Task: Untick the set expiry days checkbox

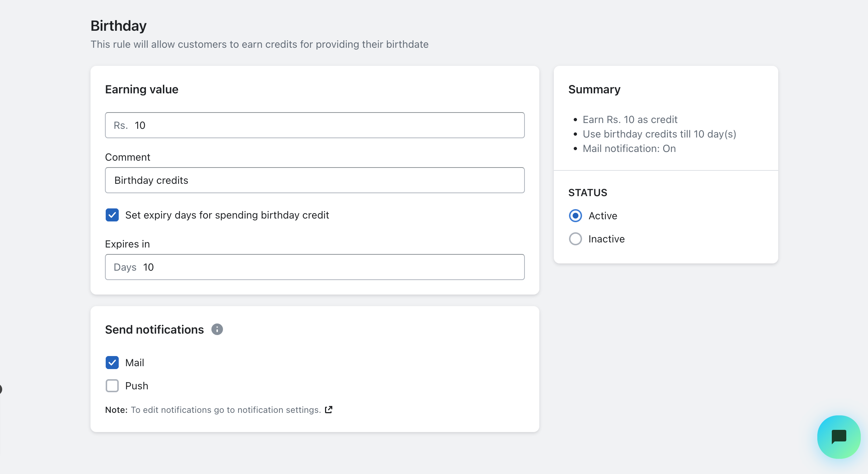Action: 112,215
